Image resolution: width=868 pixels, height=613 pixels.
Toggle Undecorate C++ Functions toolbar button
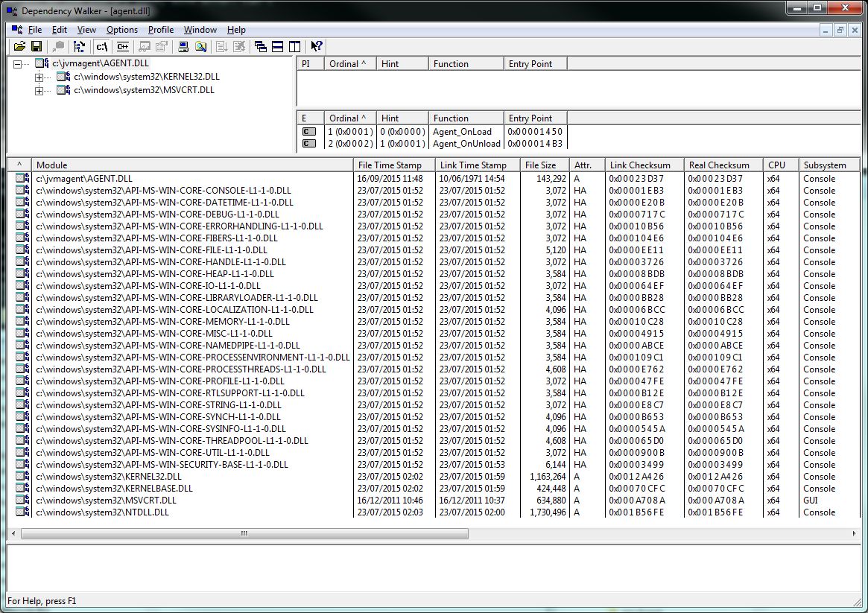tap(123, 46)
